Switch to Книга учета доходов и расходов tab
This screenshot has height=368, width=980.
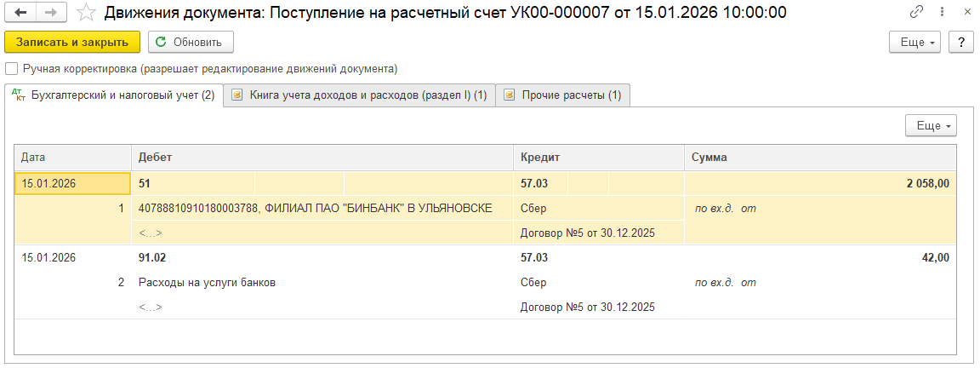click(x=367, y=95)
